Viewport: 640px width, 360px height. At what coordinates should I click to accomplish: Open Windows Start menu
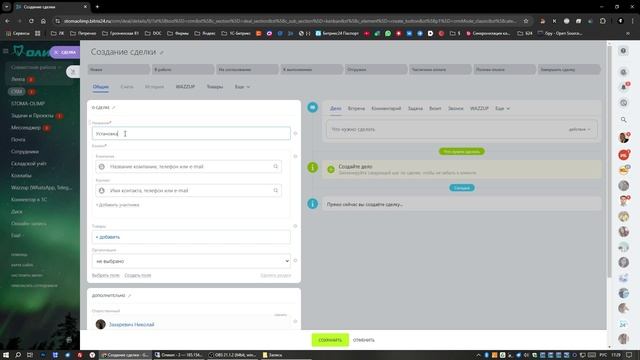pos(6,355)
